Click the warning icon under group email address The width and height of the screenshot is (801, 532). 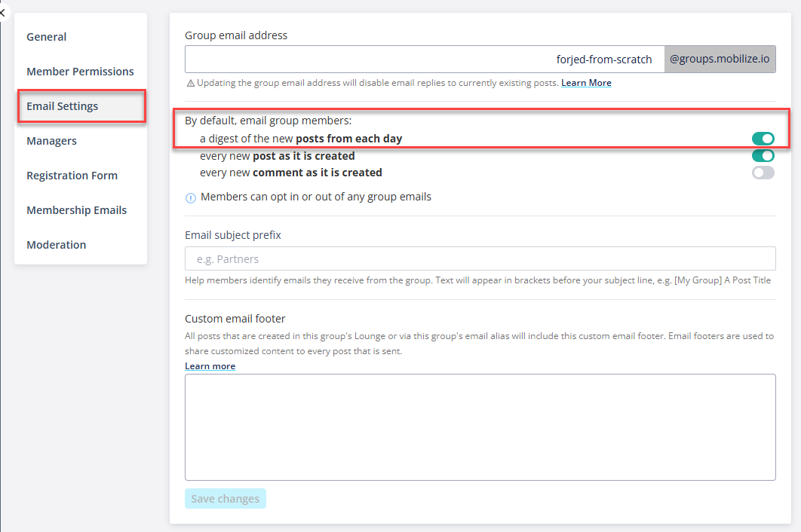190,83
